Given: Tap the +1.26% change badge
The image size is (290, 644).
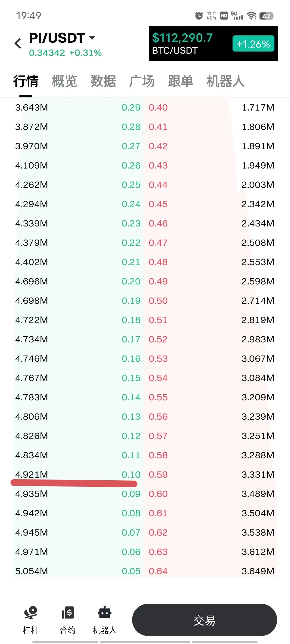Looking at the screenshot, I should tap(253, 44).
